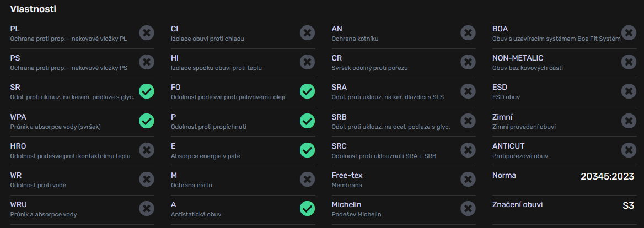Screen dimensions: 644x228
Task: Click the X icon for HRO property
Action: point(147,150)
